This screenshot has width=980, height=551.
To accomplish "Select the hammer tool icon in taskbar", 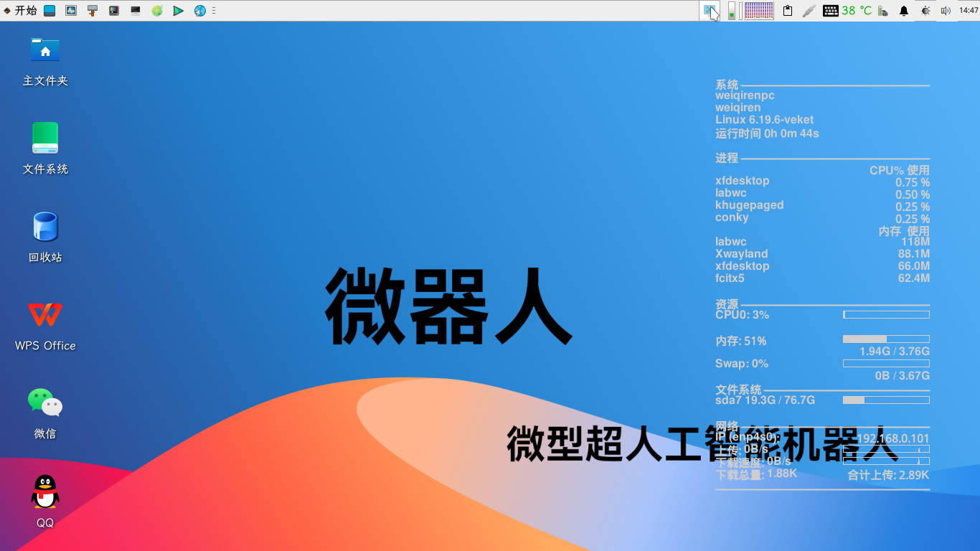I will [x=91, y=10].
